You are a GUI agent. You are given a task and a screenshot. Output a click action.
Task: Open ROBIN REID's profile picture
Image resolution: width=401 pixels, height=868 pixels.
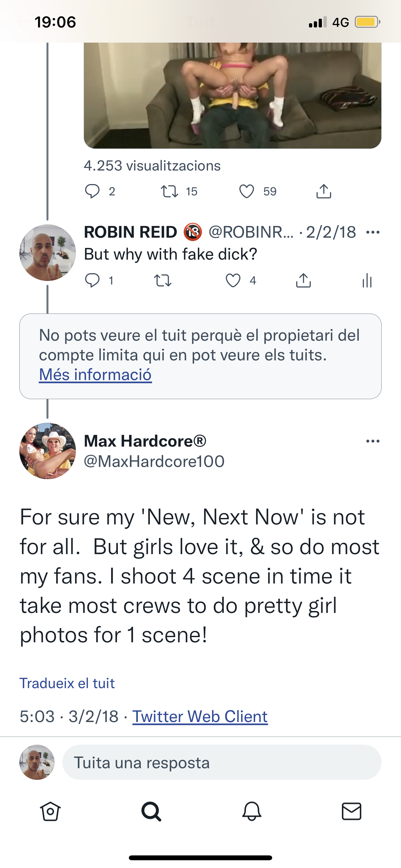[x=47, y=253]
